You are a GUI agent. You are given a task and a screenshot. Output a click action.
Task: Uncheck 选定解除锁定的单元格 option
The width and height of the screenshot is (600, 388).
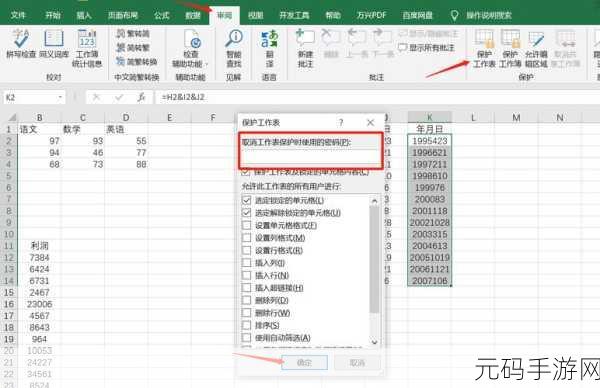coord(246,213)
